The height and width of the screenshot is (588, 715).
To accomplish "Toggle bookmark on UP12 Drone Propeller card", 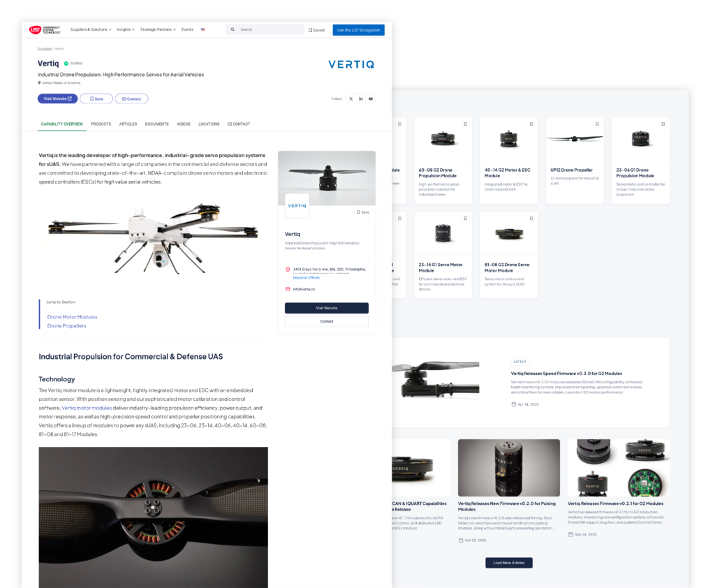I will coord(597,124).
